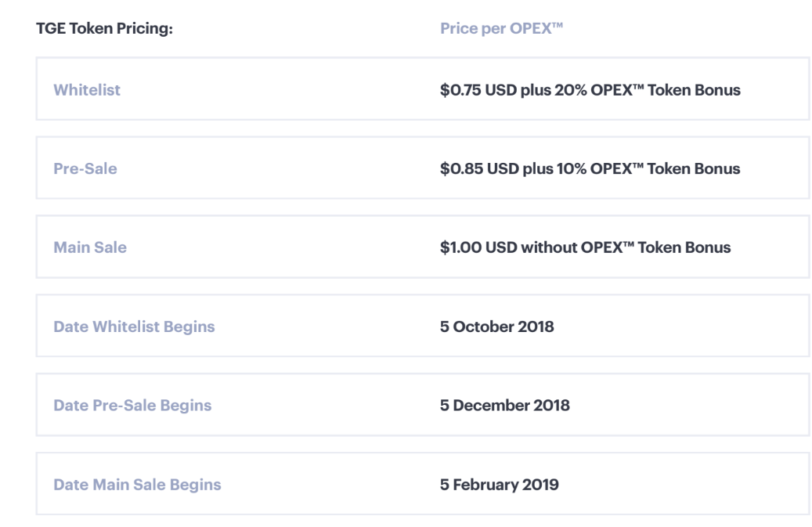Image resolution: width=812 pixels, height=527 pixels.
Task: Select the Date Whitelist Begins label
Action: click(x=134, y=327)
